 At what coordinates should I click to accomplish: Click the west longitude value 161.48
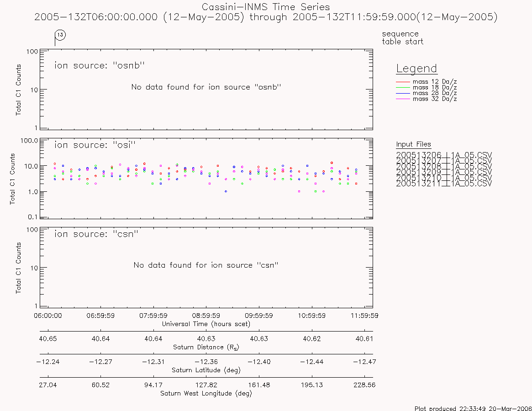tap(259, 385)
